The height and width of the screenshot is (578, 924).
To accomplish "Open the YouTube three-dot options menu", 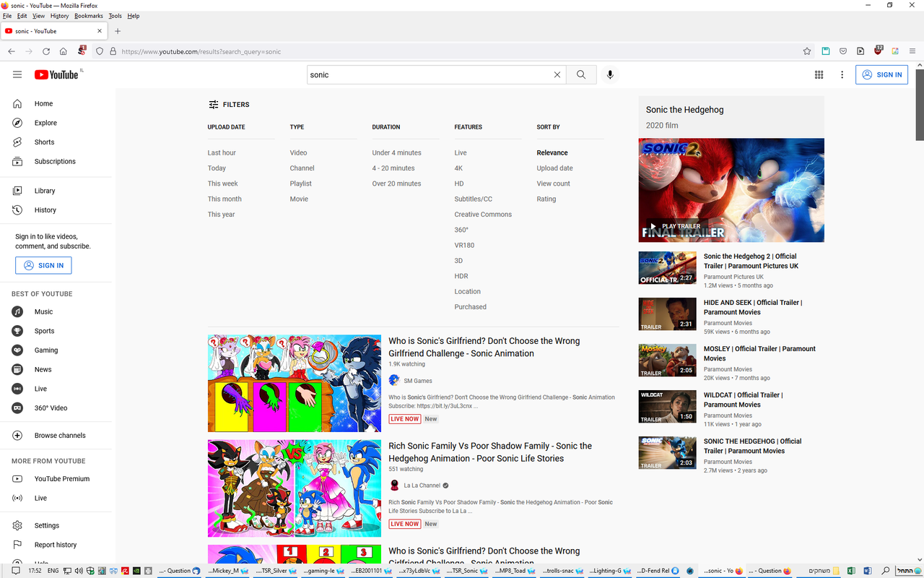I will (842, 74).
